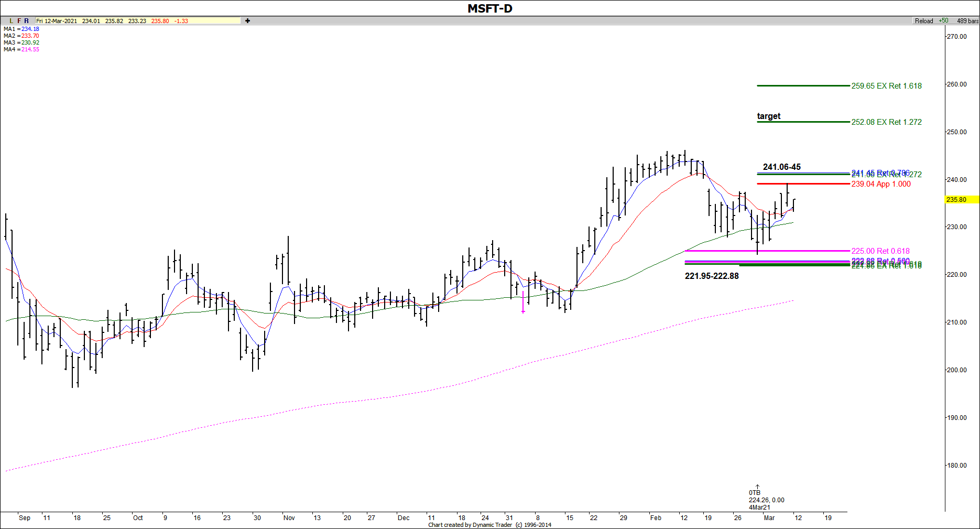Click the R button in the chart toolbar

pos(27,21)
